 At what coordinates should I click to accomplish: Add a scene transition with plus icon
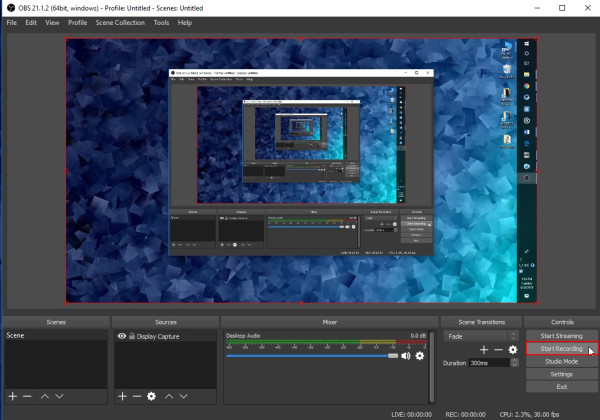click(484, 350)
